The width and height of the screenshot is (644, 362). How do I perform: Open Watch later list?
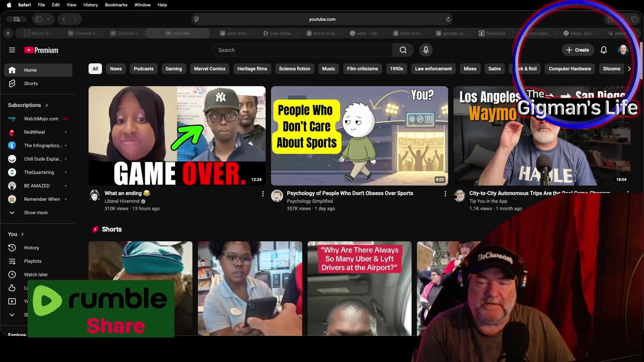(x=38, y=275)
